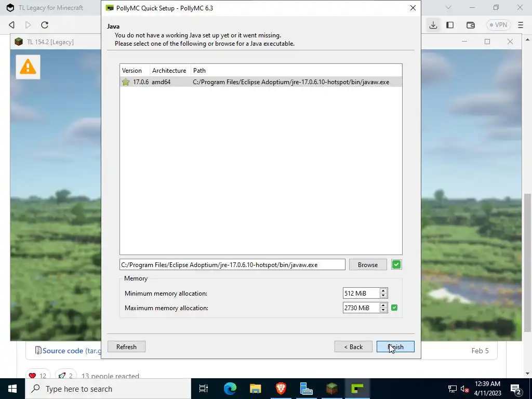
Task: Click the rocket reaction with 2 count
Action: (x=65, y=375)
